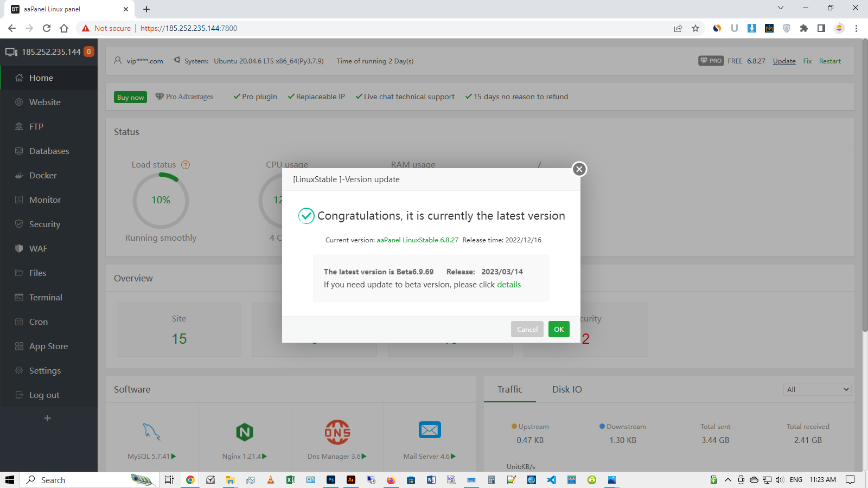The width and height of the screenshot is (868, 488).
Task: Go to FTP in the sidebar
Action: click(x=49, y=126)
